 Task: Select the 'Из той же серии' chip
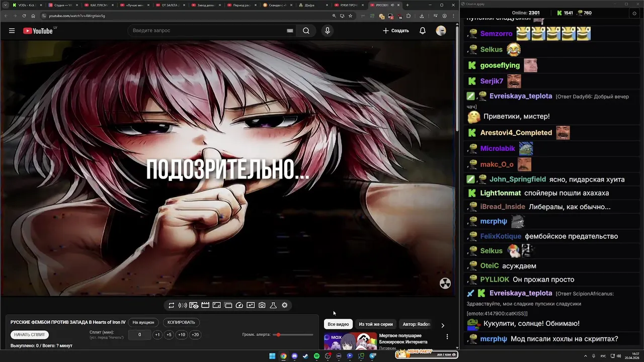376,324
